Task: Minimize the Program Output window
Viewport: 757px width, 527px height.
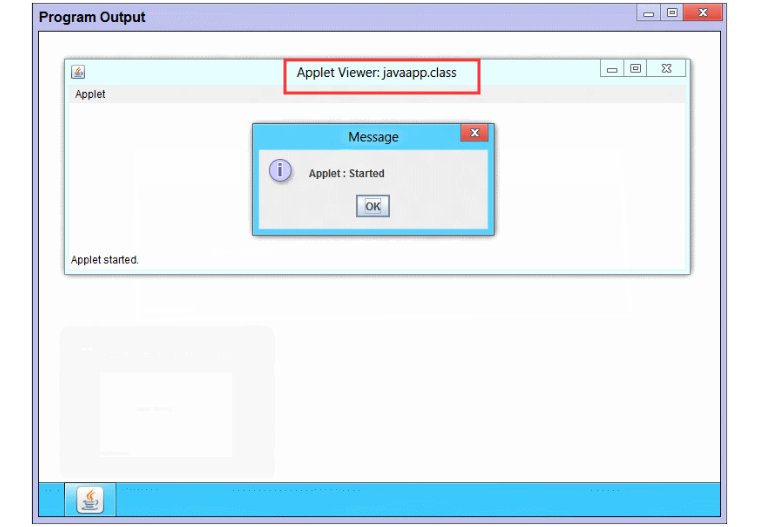Action: 649,14
